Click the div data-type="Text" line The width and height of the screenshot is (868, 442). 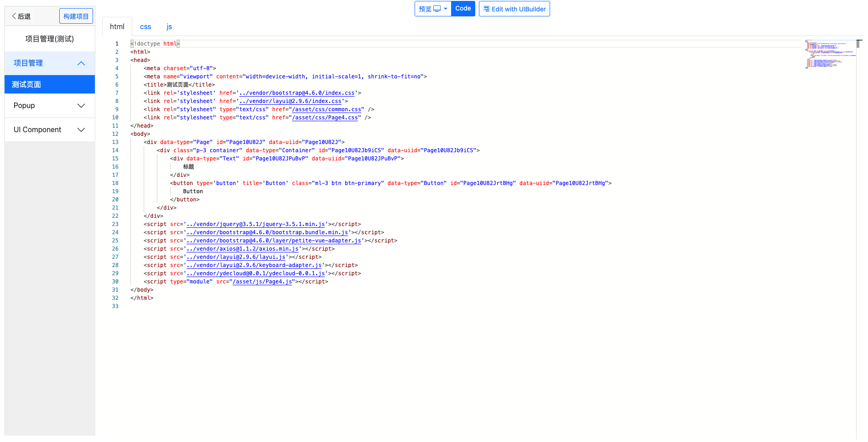287,159
